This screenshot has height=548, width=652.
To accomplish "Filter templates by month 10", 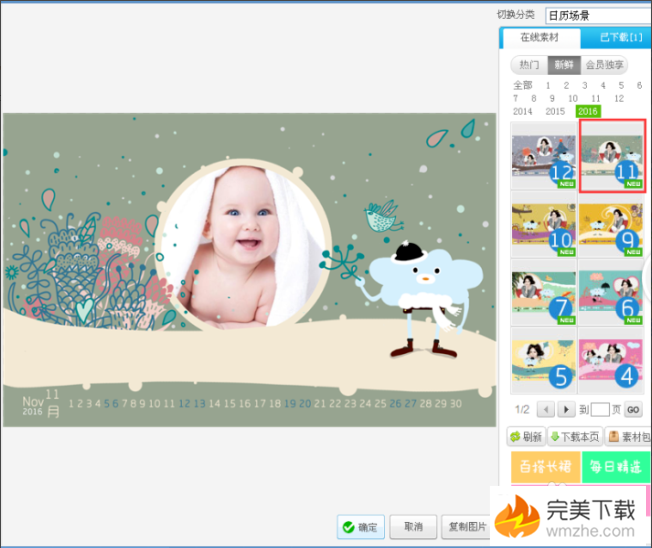I will pyautogui.click(x=573, y=99).
